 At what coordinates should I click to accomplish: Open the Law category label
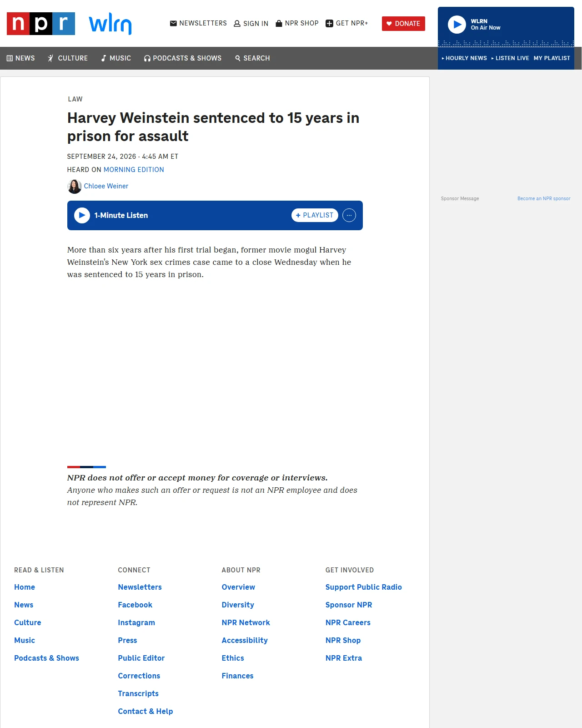click(x=75, y=99)
